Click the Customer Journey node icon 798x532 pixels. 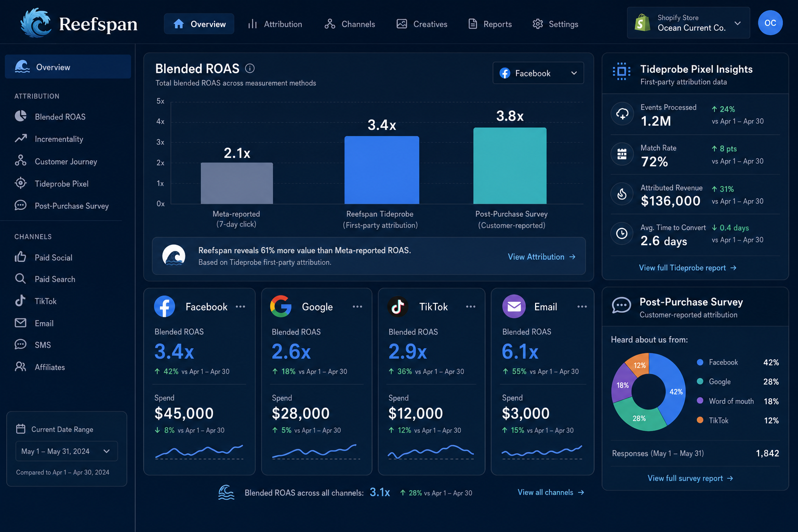pyautogui.click(x=20, y=161)
